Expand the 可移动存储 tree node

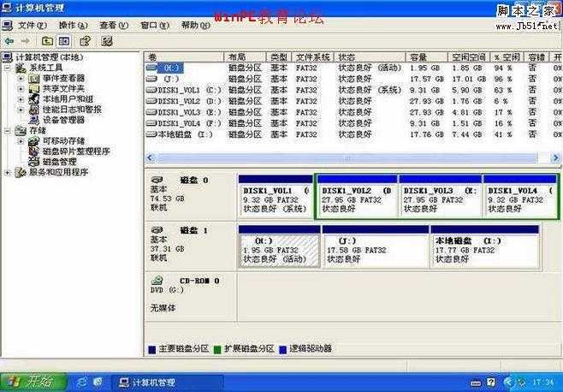coord(21,141)
